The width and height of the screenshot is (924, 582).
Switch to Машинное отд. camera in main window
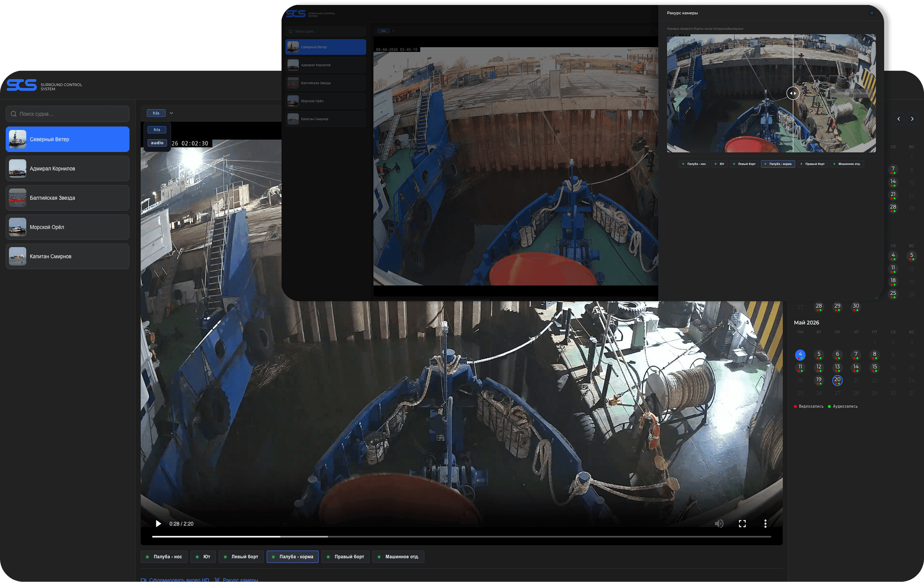pos(398,557)
